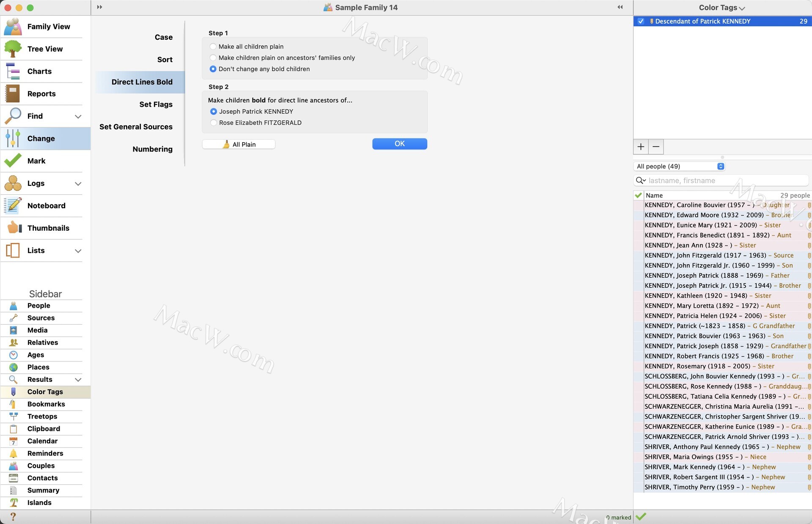Click the Calendar sidebar icon
The height and width of the screenshot is (524, 812).
click(14, 441)
